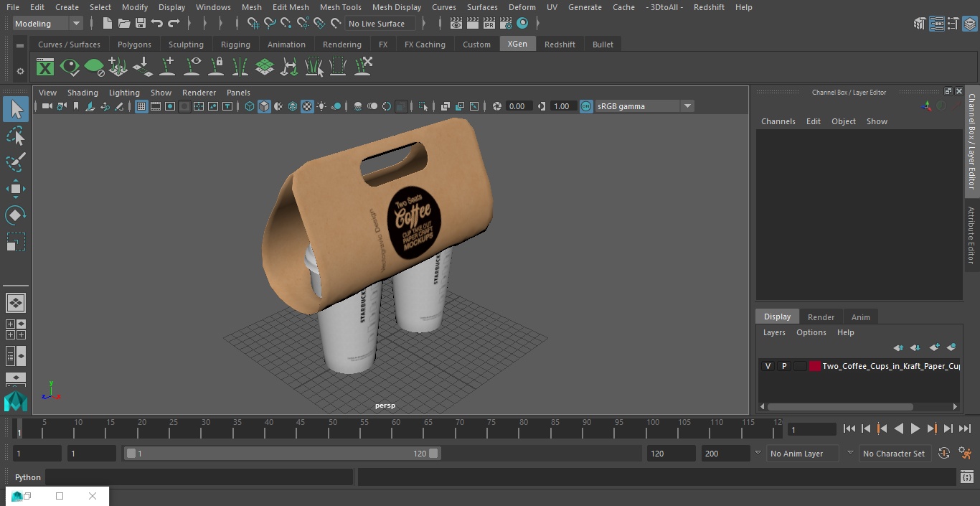Toggle viewport Smooth Shade All cube
This screenshot has width=980, height=506.
(x=264, y=106)
